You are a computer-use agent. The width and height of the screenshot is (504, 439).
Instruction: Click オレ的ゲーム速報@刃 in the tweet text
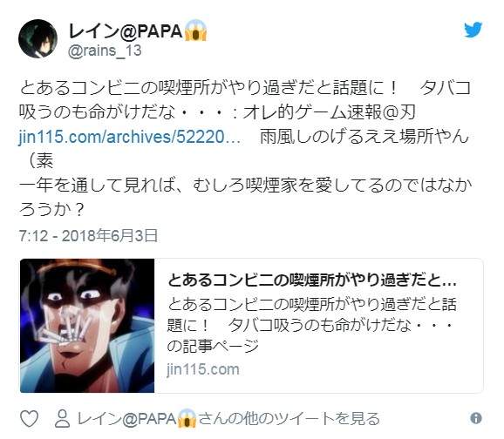point(329,112)
